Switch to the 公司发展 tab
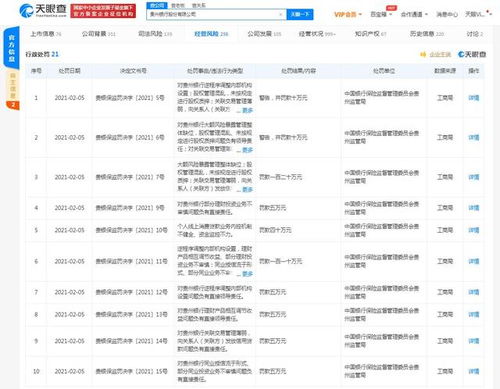The image size is (500, 389). [x=264, y=34]
